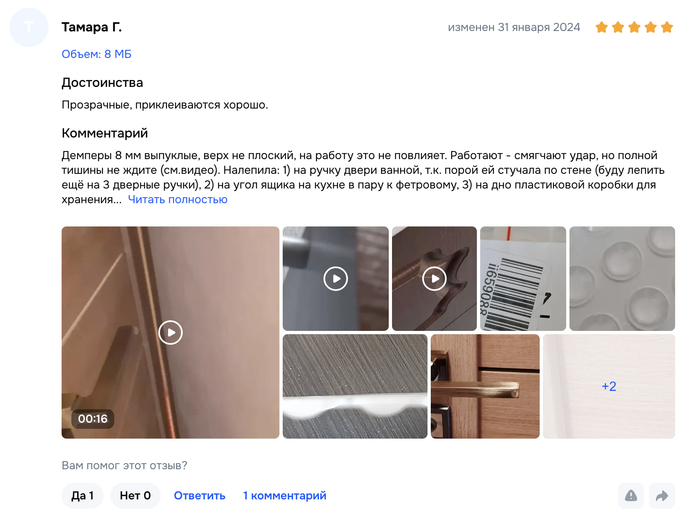Open the dark wood texture photo
The width and height of the screenshot is (700, 519).
[355, 386]
